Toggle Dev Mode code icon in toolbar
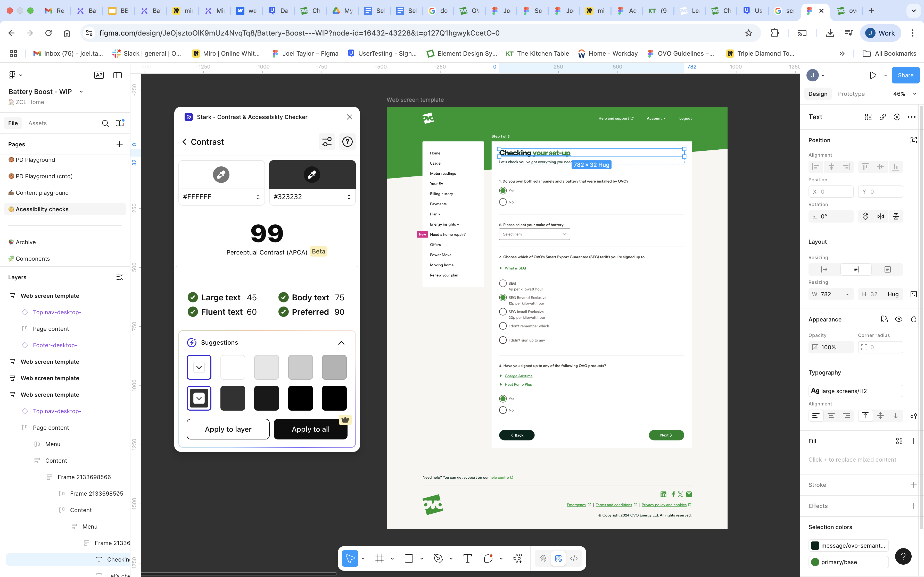The height and width of the screenshot is (577, 924). (574, 559)
